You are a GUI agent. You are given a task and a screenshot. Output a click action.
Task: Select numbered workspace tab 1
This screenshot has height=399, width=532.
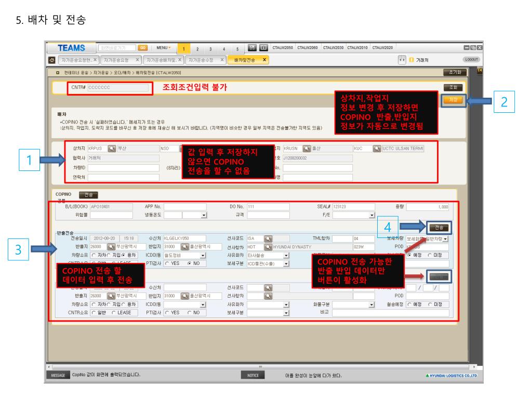[x=183, y=49]
